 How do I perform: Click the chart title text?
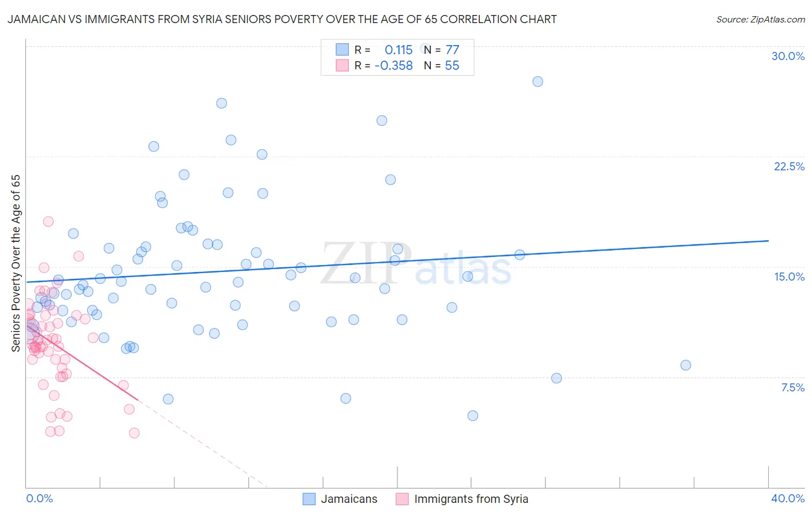pyautogui.click(x=282, y=19)
